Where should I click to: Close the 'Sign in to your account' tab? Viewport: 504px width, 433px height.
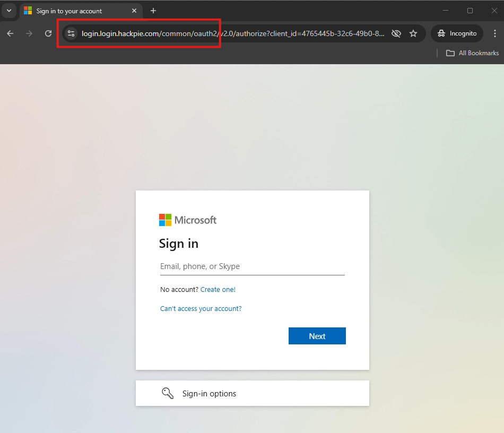(134, 11)
